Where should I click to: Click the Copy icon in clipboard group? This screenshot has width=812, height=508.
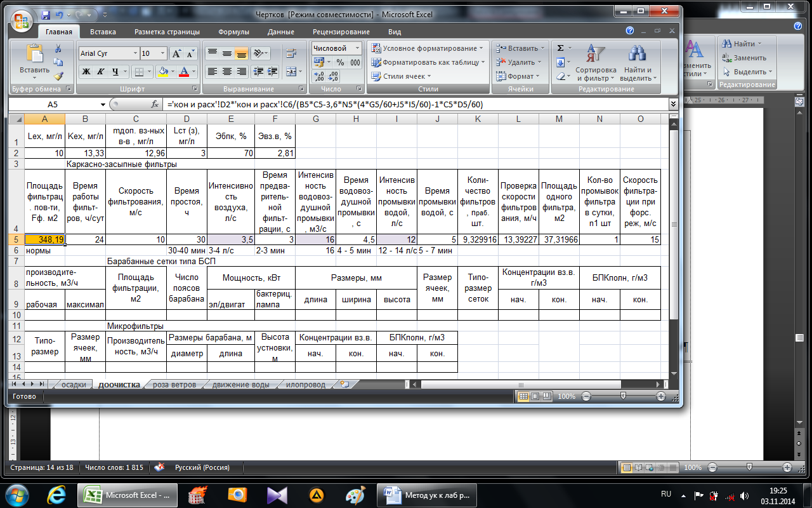click(58, 62)
